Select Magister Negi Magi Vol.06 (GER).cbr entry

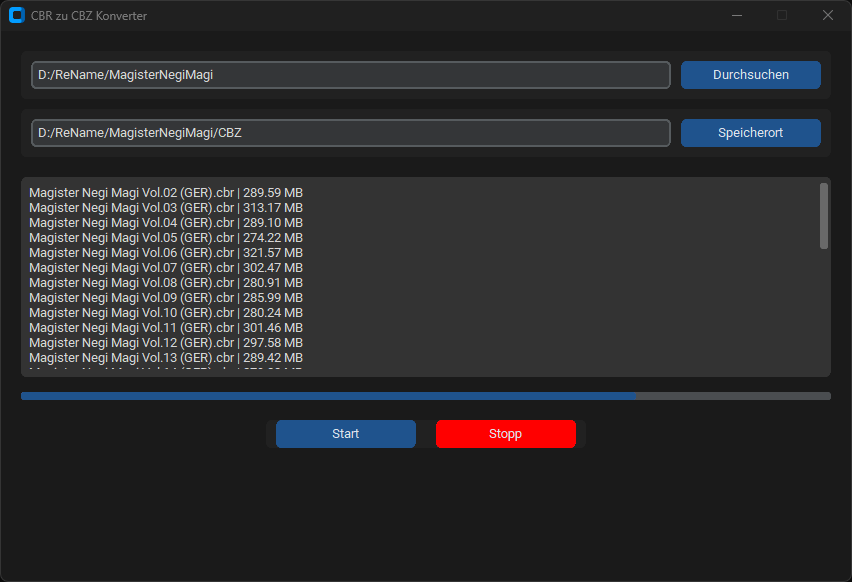166,253
